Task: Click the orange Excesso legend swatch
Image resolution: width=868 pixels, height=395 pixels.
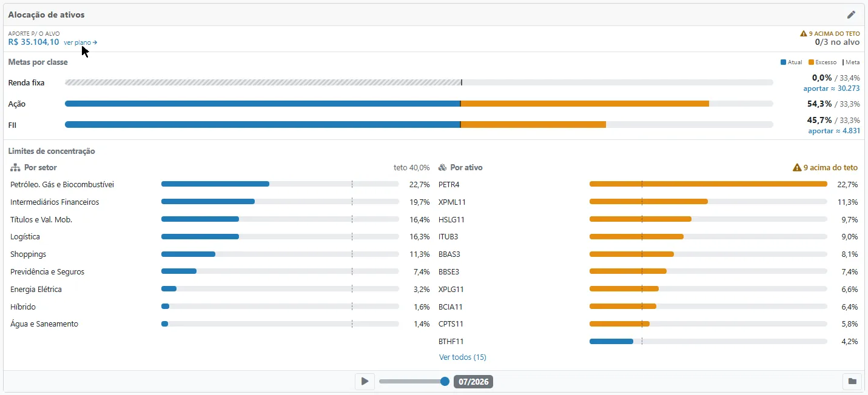Action: (x=811, y=62)
